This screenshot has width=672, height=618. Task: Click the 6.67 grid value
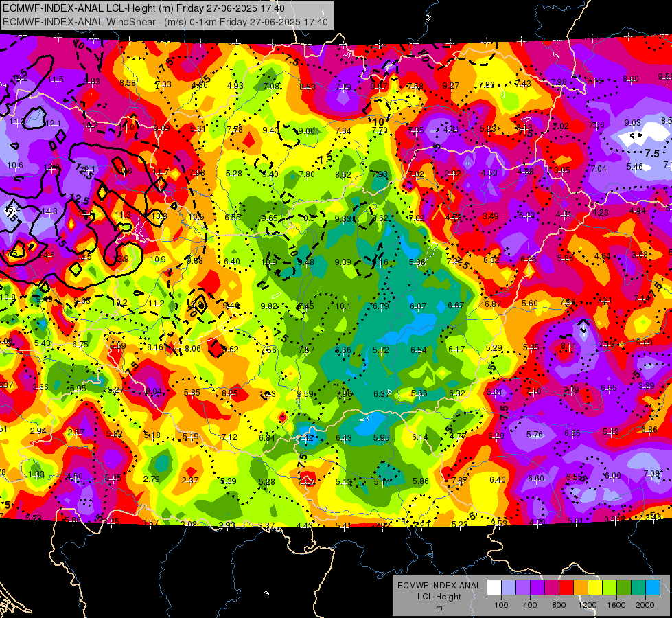456,305
